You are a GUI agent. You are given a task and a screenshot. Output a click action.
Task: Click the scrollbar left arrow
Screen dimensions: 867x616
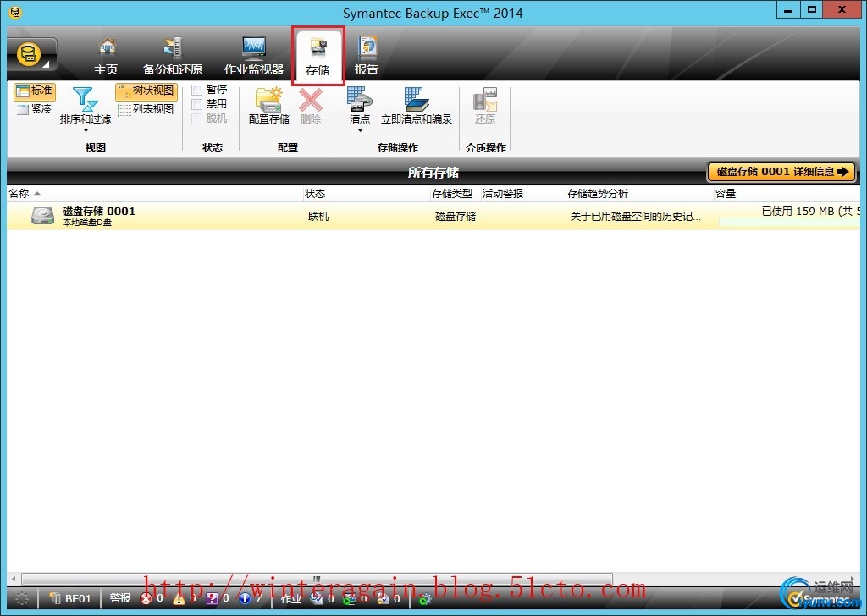click(x=14, y=579)
